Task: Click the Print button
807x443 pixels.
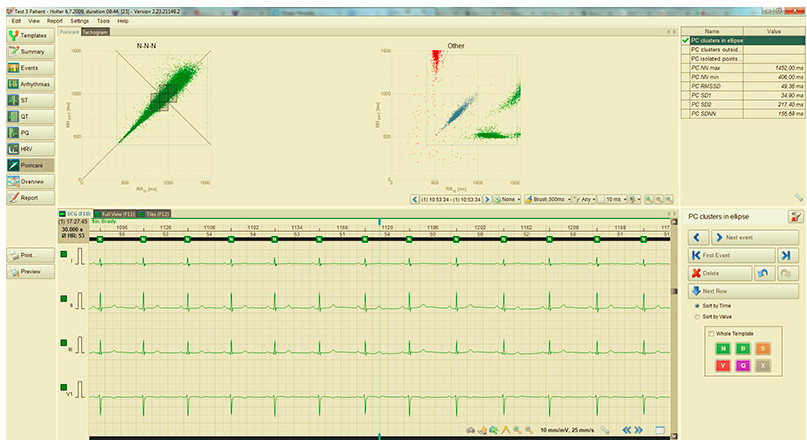Action: (x=29, y=256)
